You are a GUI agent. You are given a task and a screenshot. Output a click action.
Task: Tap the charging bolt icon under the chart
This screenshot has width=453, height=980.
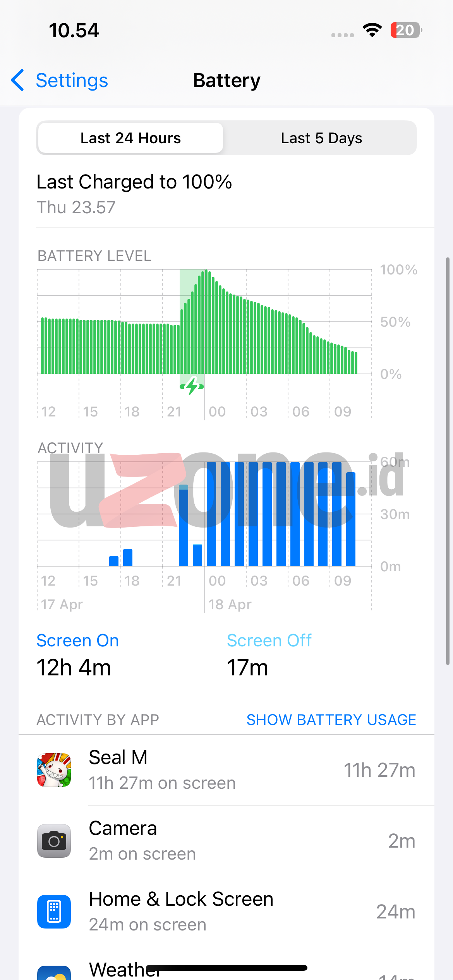(x=192, y=386)
